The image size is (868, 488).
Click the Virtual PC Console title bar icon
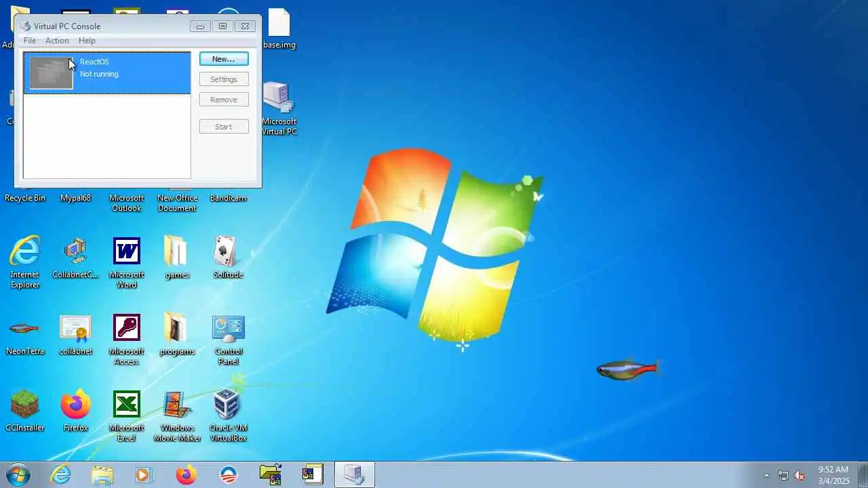coord(26,26)
